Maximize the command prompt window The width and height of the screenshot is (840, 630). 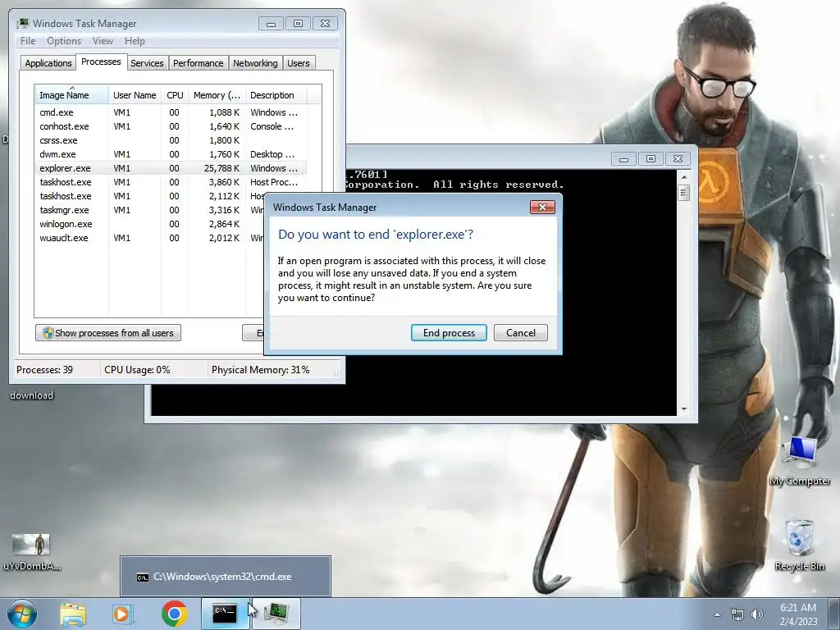[651, 159]
